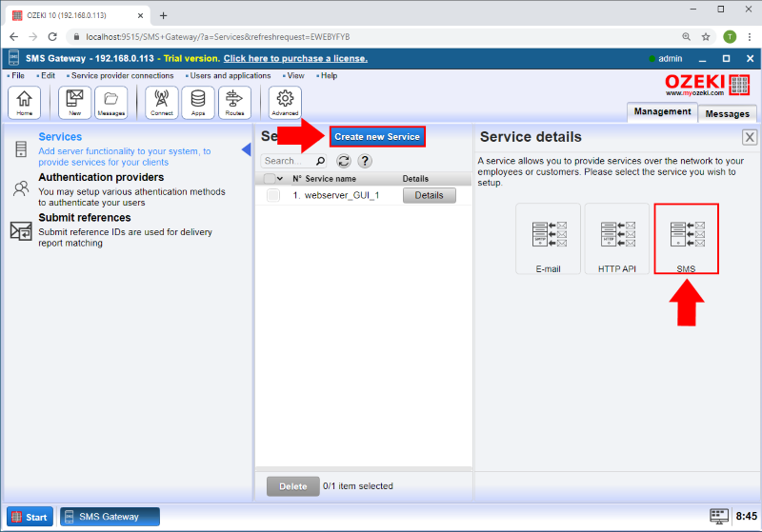The image size is (762, 532).
Task: Select the SMS service type
Action: tap(686, 239)
